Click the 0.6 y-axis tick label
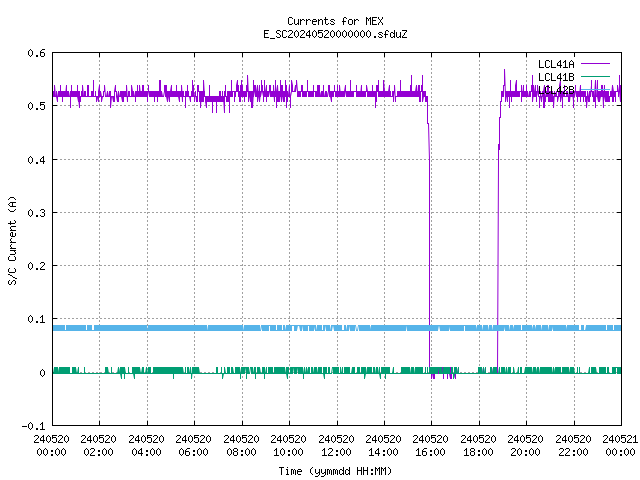 pyautogui.click(x=36, y=53)
